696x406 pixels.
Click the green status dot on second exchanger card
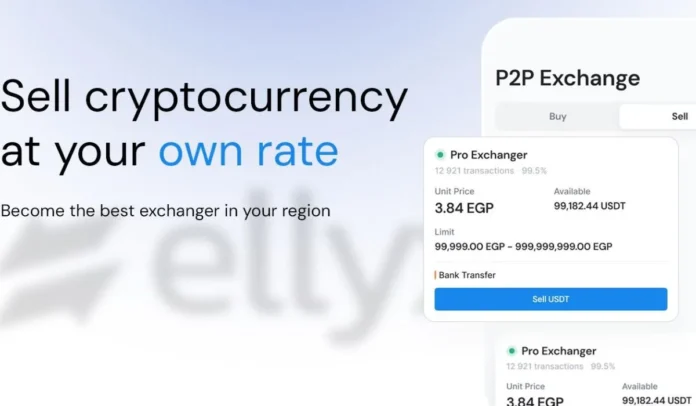[x=511, y=351]
